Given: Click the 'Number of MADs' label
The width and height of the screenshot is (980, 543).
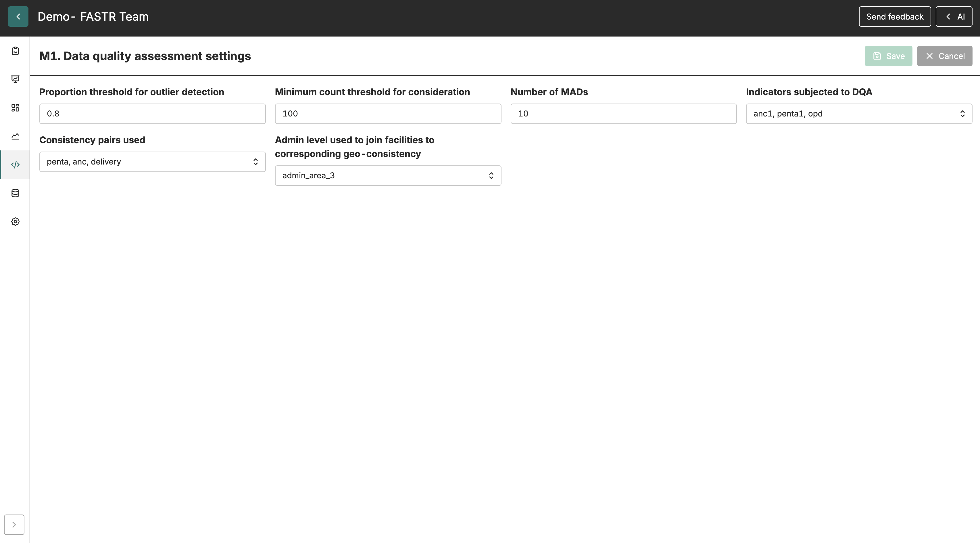Looking at the screenshot, I should pos(549,92).
